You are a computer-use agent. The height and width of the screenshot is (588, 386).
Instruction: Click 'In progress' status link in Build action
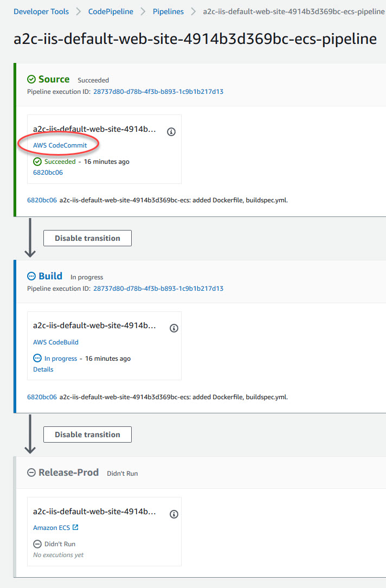(61, 359)
